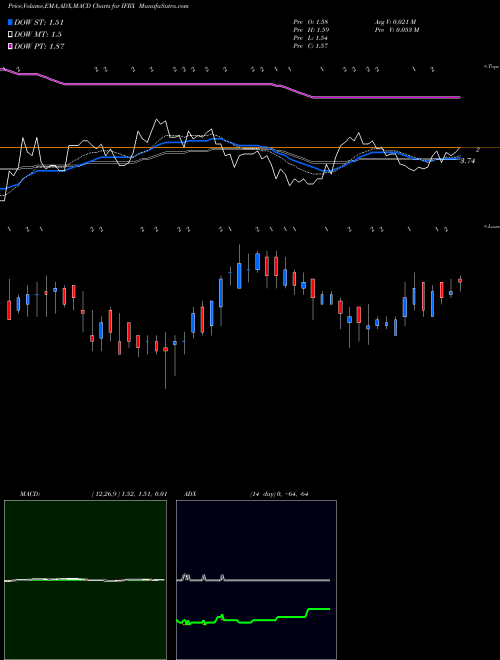The image size is (500, 660).
Task: Click the last red candlestick on the right
Action: [460, 280]
